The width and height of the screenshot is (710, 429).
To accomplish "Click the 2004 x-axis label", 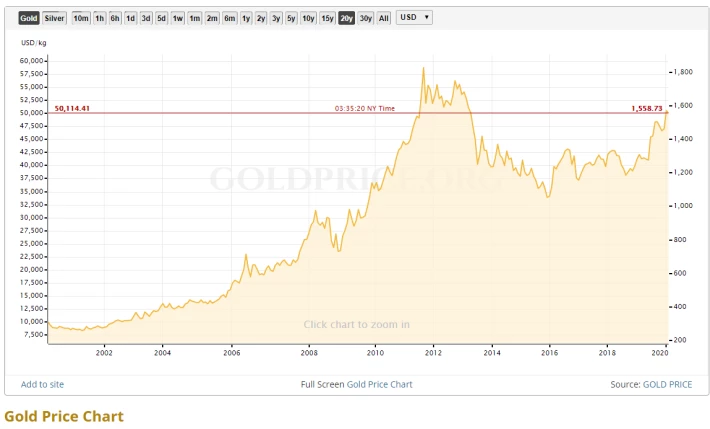I will click(162, 353).
